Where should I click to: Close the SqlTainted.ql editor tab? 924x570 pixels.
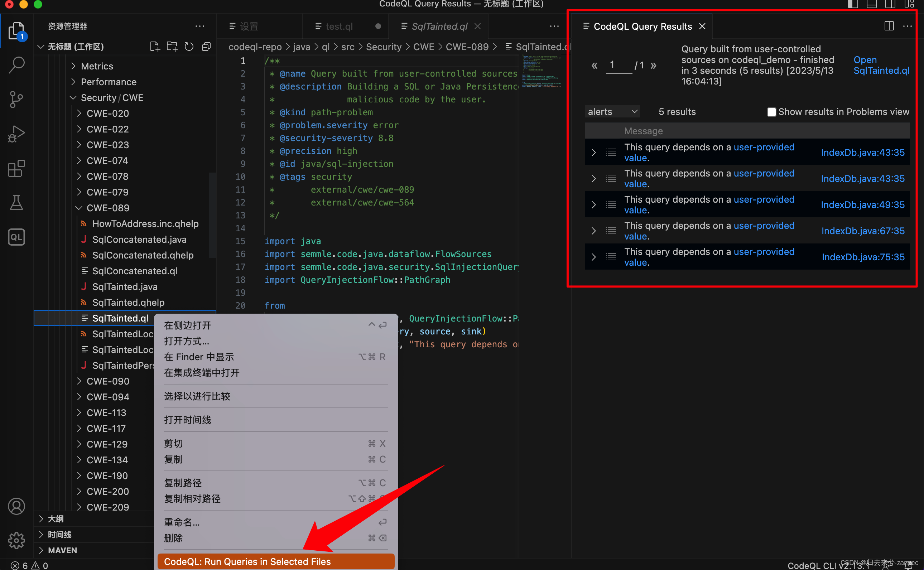point(477,26)
